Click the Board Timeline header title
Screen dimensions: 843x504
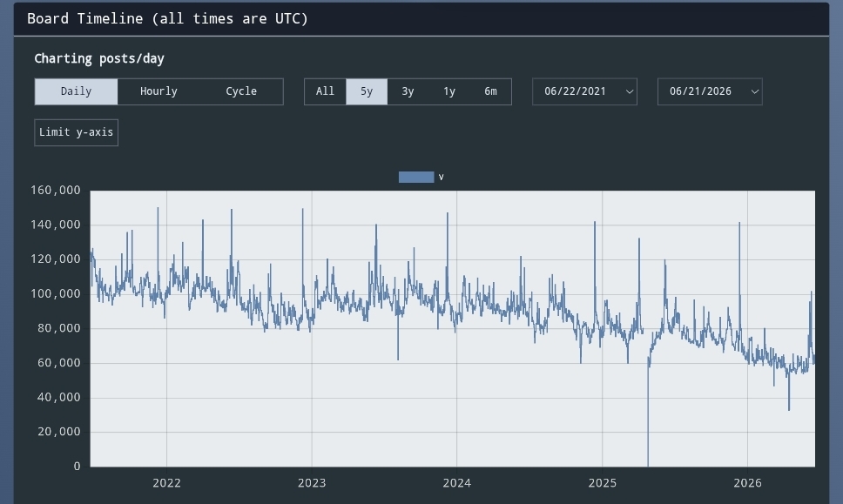pyautogui.click(x=167, y=19)
